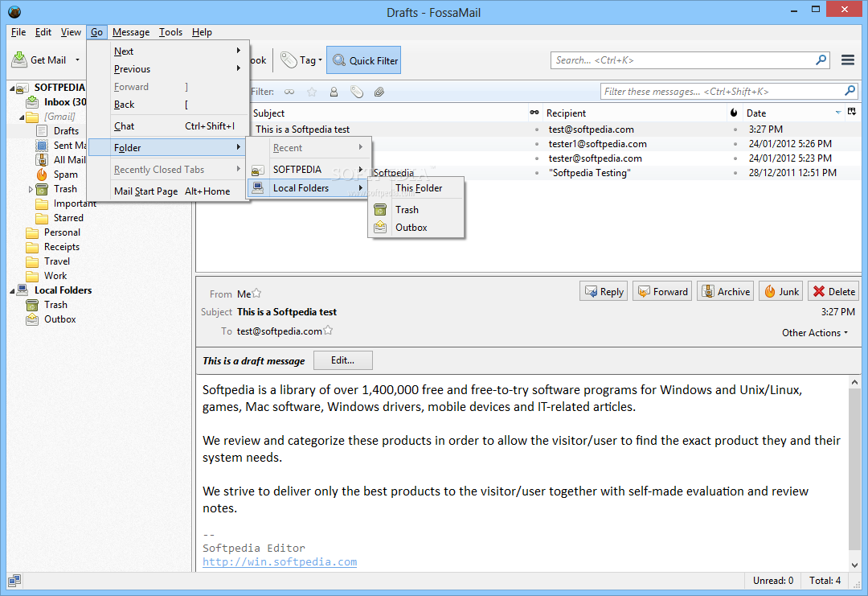868x596 pixels.
Task: Choose Next in the Go menu
Action: pos(169,51)
